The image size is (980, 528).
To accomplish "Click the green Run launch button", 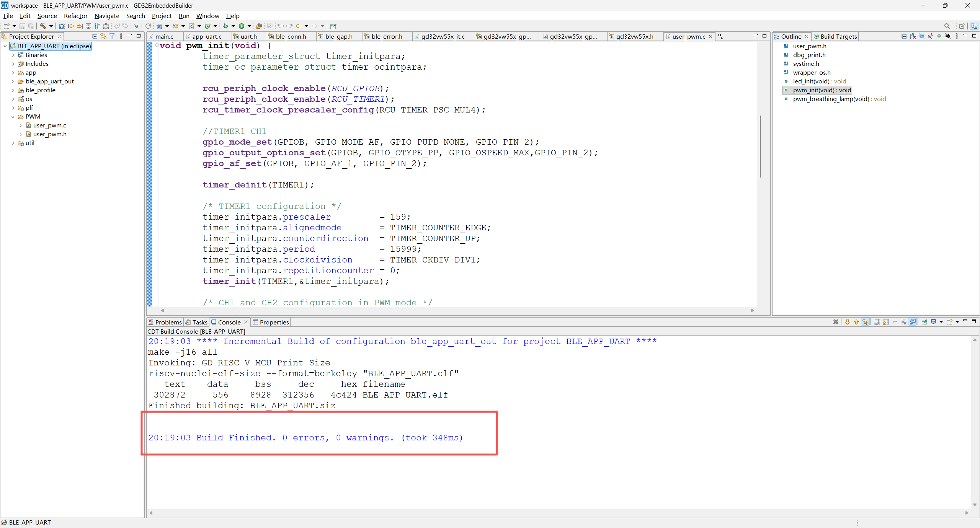I will point(242,26).
